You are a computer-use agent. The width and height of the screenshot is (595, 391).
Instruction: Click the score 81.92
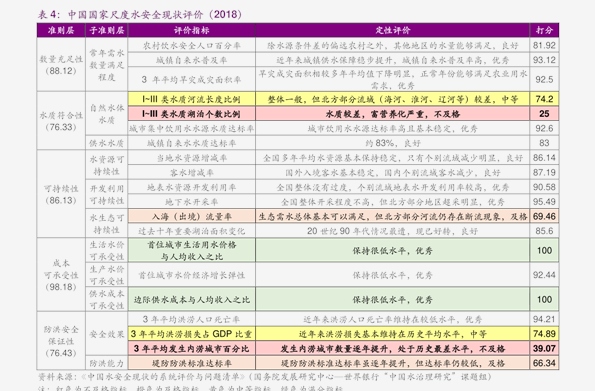[544, 46]
